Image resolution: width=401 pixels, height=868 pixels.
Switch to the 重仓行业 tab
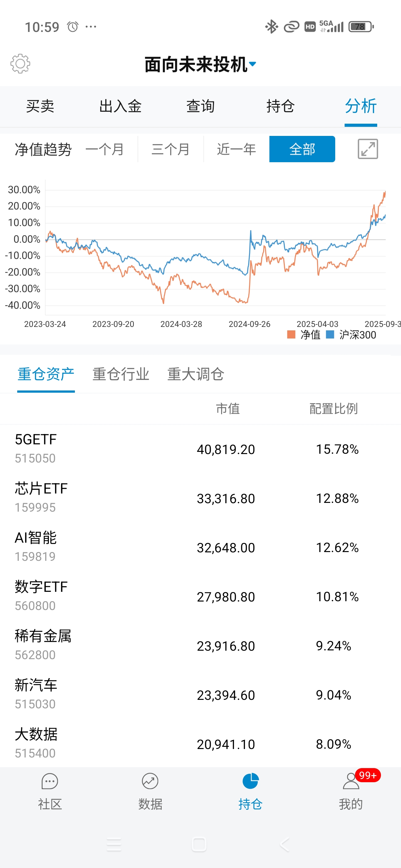click(x=121, y=375)
